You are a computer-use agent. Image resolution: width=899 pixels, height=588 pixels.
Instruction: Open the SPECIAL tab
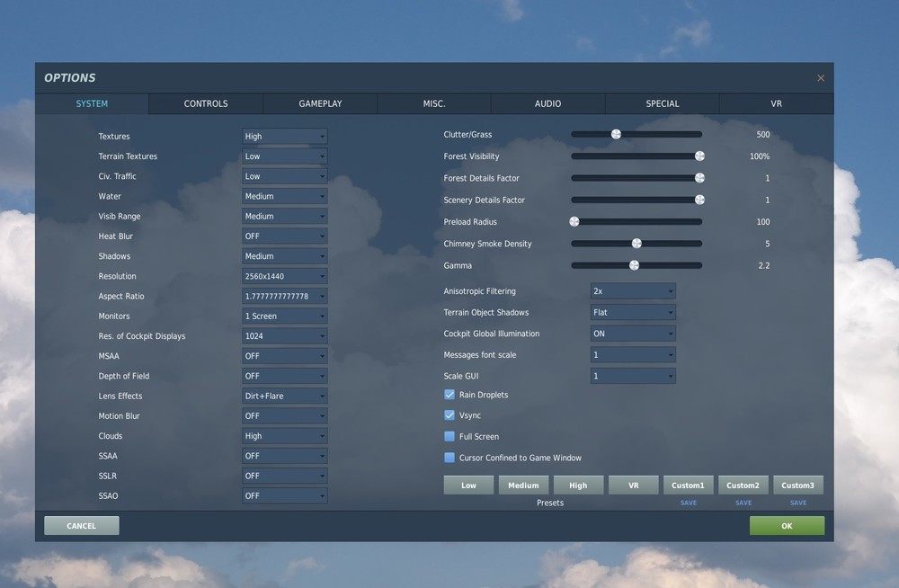pyautogui.click(x=663, y=103)
